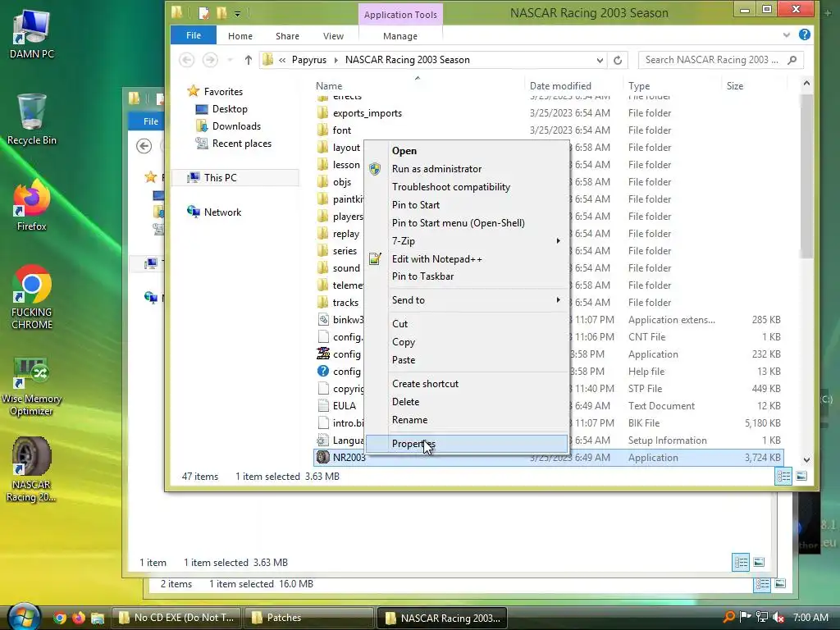Open the NASCAR Racing desktop shortcut
This screenshot has width=840, height=630.
[x=32, y=469]
